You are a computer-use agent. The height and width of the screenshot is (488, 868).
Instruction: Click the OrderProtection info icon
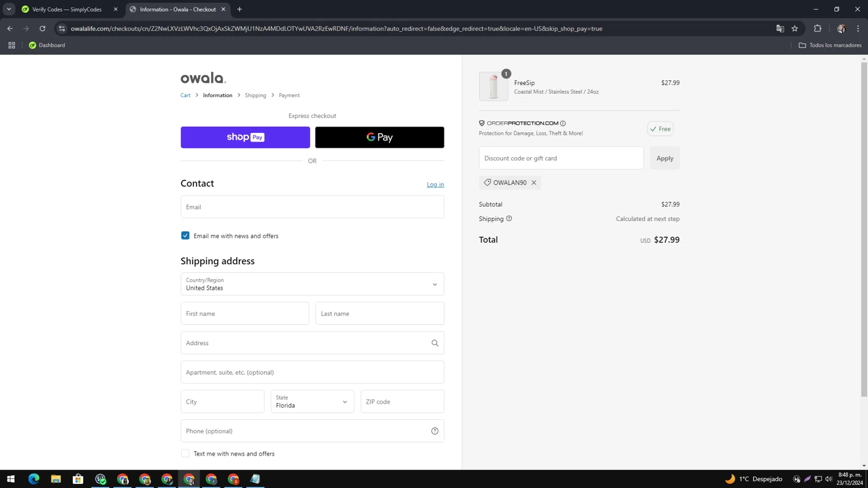click(562, 123)
